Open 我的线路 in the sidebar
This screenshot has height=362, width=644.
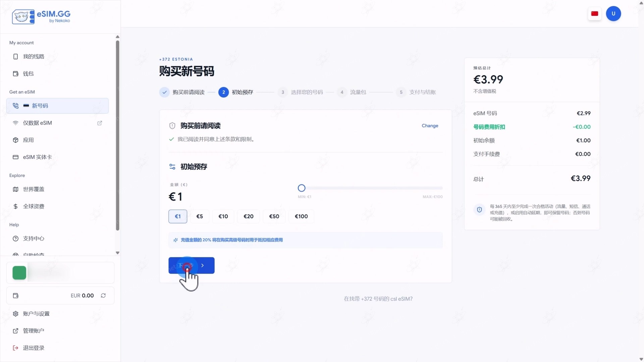point(57,56)
